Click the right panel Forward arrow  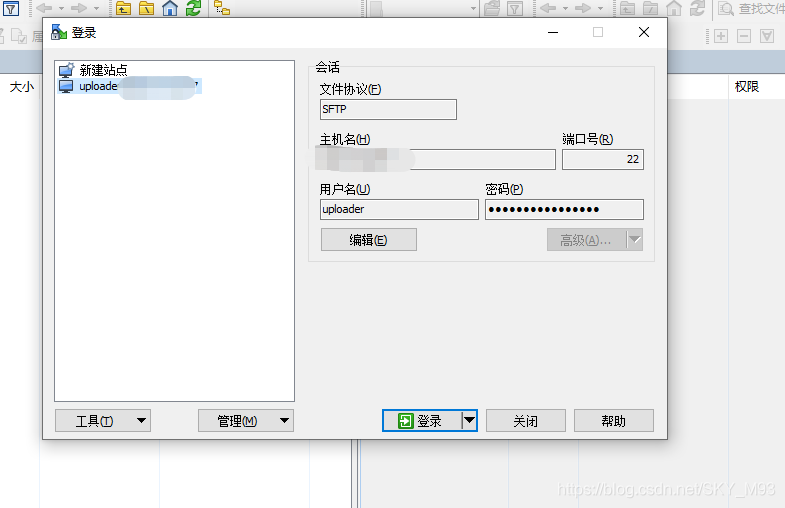coord(583,8)
